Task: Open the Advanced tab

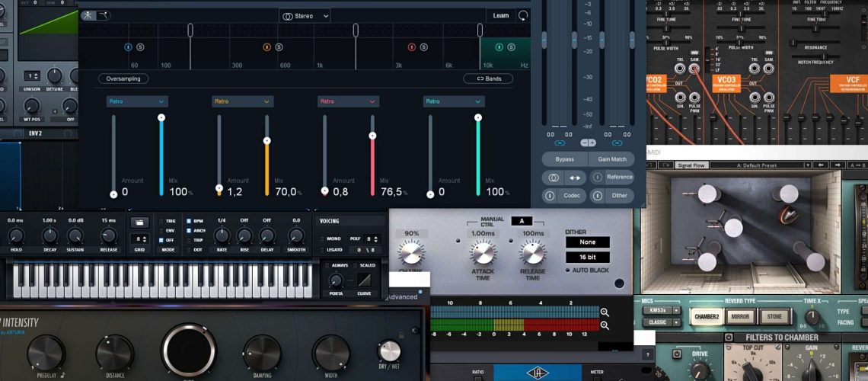Action: tap(403, 297)
